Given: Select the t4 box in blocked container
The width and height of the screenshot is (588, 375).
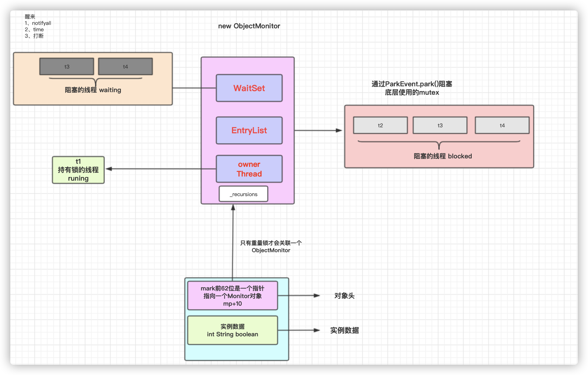Looking at the screenshot, I should [502, 125].
